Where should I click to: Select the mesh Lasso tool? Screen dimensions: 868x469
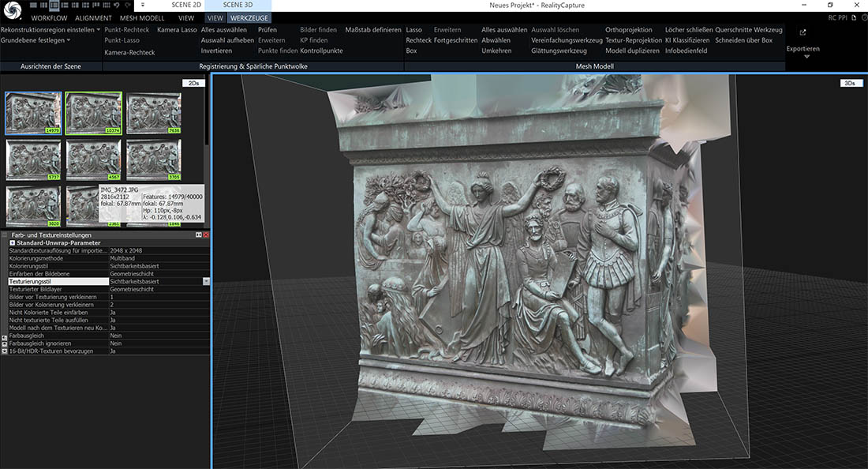pos(413,30)
